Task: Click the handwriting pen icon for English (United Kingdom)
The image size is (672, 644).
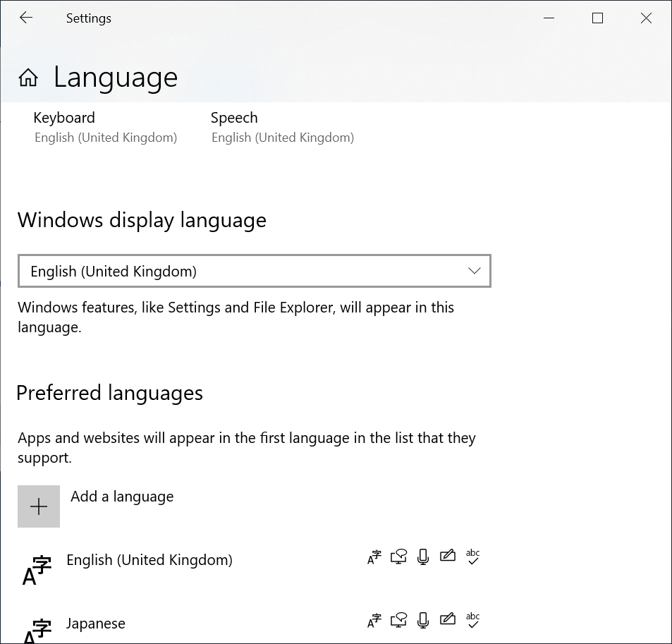Action: pos(447,557)
